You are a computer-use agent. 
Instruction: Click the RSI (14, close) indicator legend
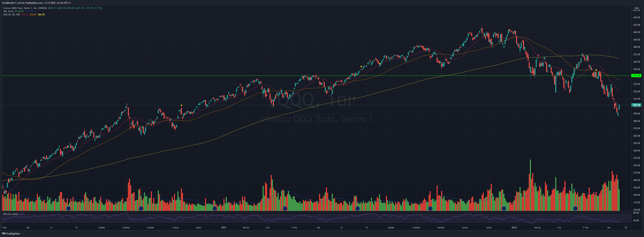pyautogui.click(x=11, y=214)
